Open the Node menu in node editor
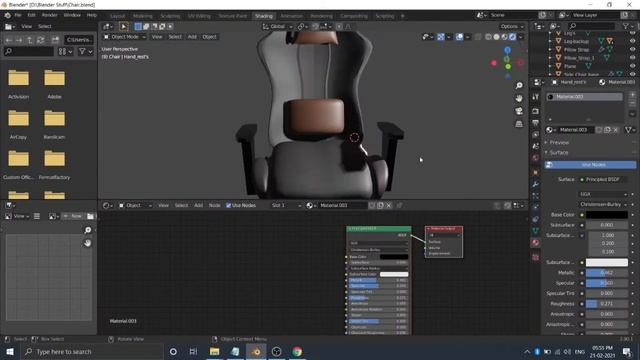This screenshot has height=360, width=640. [214, 205]
